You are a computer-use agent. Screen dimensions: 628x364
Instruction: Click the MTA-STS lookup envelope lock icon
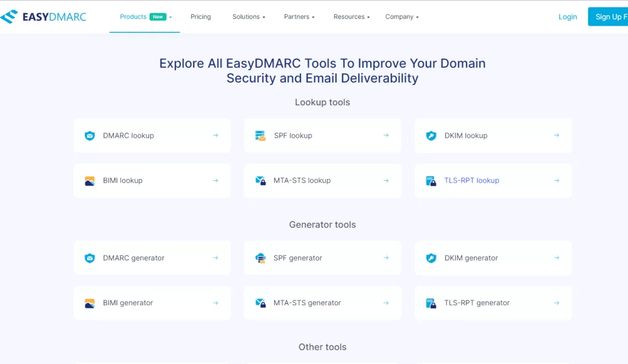pos(260,181)
